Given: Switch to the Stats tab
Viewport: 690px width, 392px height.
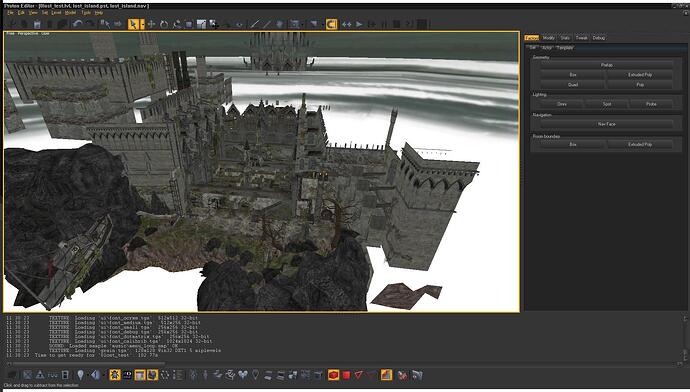Looking at the screenshot, I should click(565, 38).
